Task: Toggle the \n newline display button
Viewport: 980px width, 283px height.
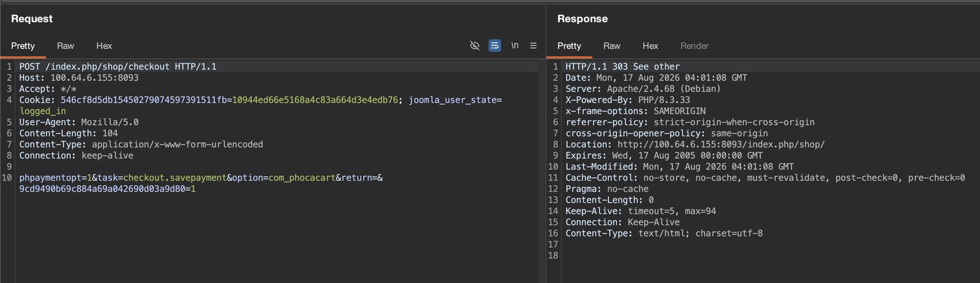Action: coord(515,46)
